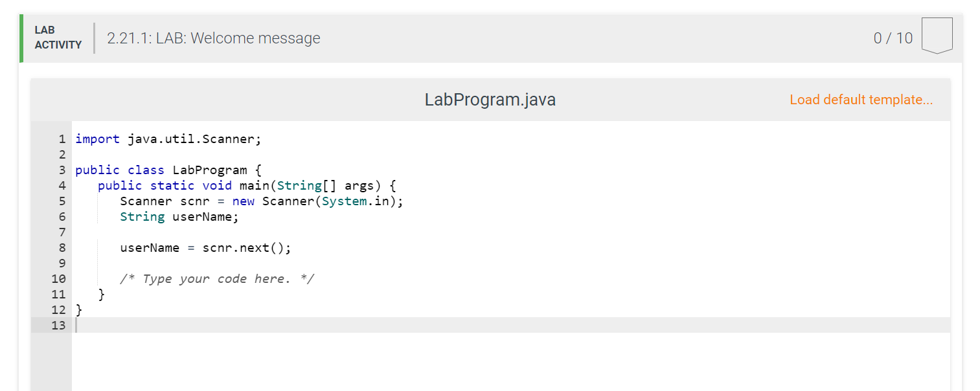Click the LabProgram.java file title
The width and height of the screenshot is (980, 391).
[x=490, y=99]
